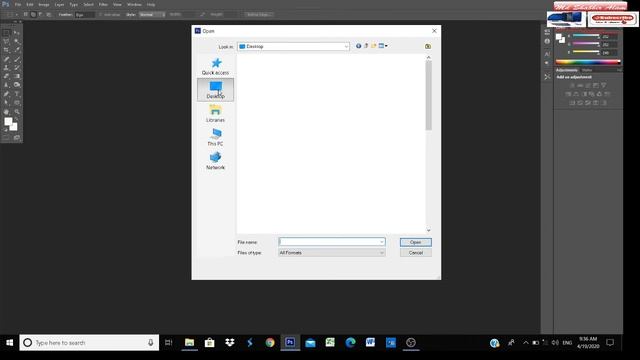
Task: Add a Hue/Saturation adjustment
Action: pos(568,94)
